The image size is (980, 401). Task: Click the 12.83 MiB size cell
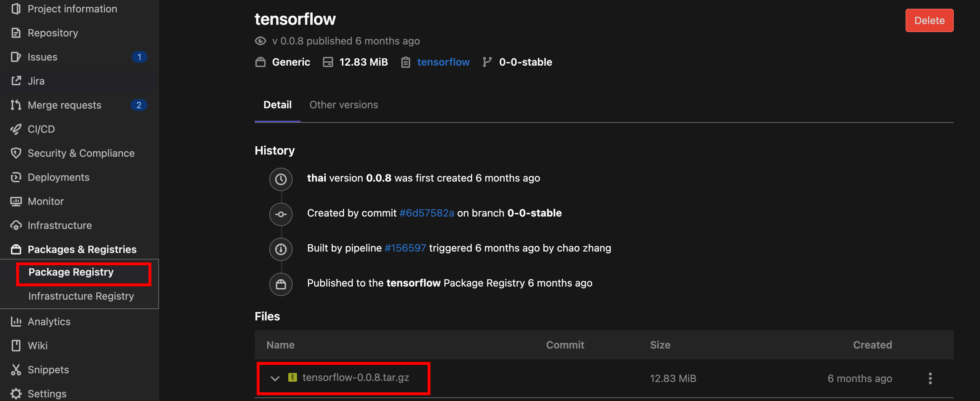673,378
